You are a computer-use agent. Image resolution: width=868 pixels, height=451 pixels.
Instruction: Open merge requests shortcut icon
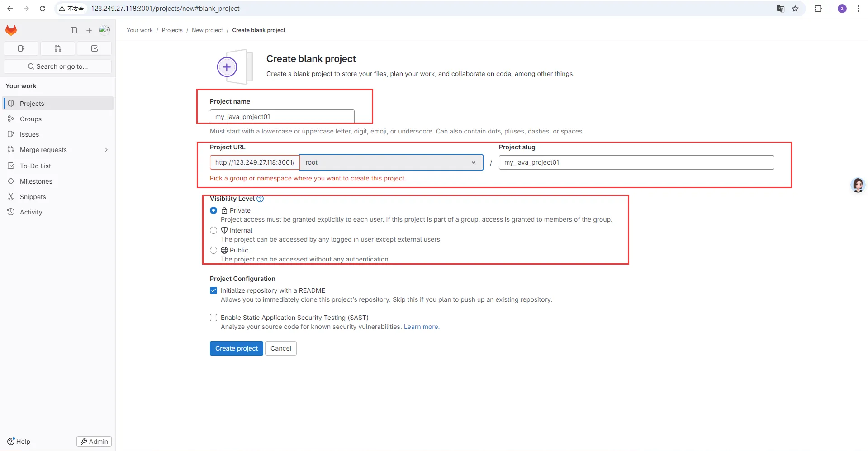click(x=57, y=48)
